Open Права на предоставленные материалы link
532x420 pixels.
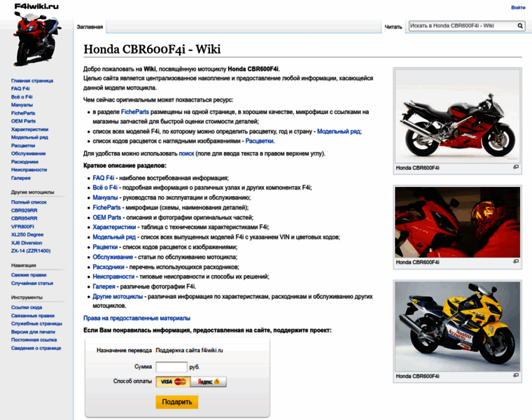tap(136, 318)
